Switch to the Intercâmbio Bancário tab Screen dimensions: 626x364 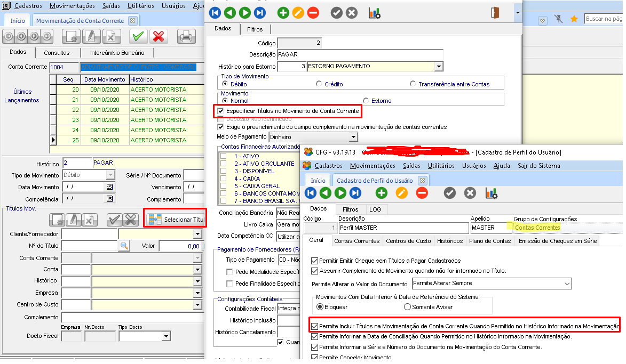117,53
